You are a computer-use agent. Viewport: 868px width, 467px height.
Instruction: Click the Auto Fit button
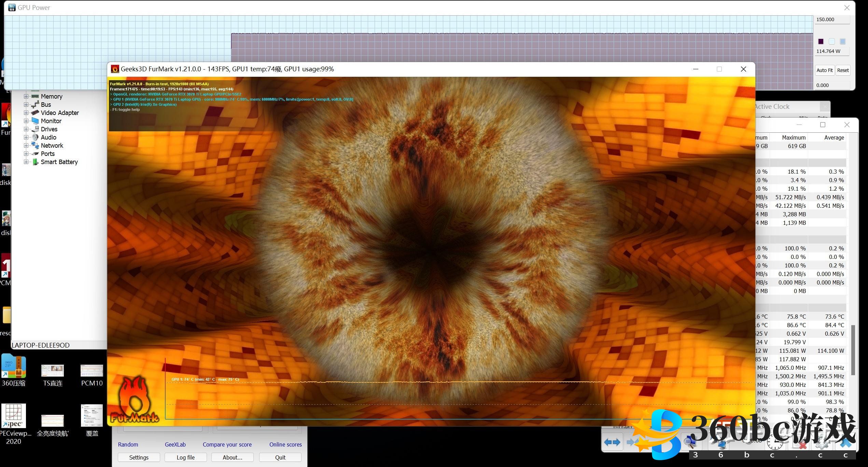click(x=824, y=70)
